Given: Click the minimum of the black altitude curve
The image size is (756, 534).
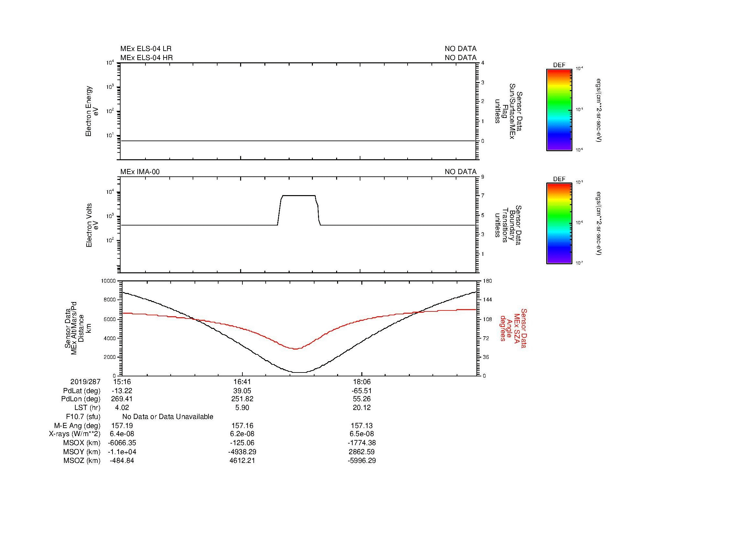Looking at the screenshot, I should coord(299,372).
